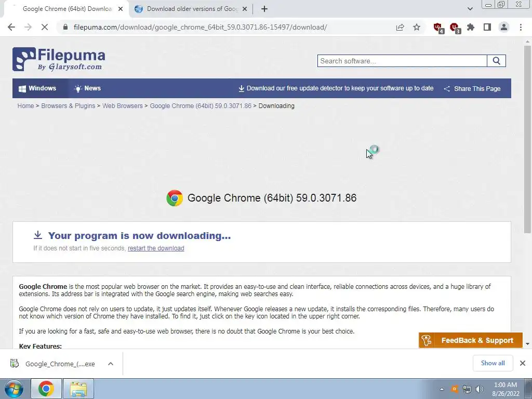532x399 pixels.
Task: Click the FeedBack & Support button
Action: click(x=471, y=340)
